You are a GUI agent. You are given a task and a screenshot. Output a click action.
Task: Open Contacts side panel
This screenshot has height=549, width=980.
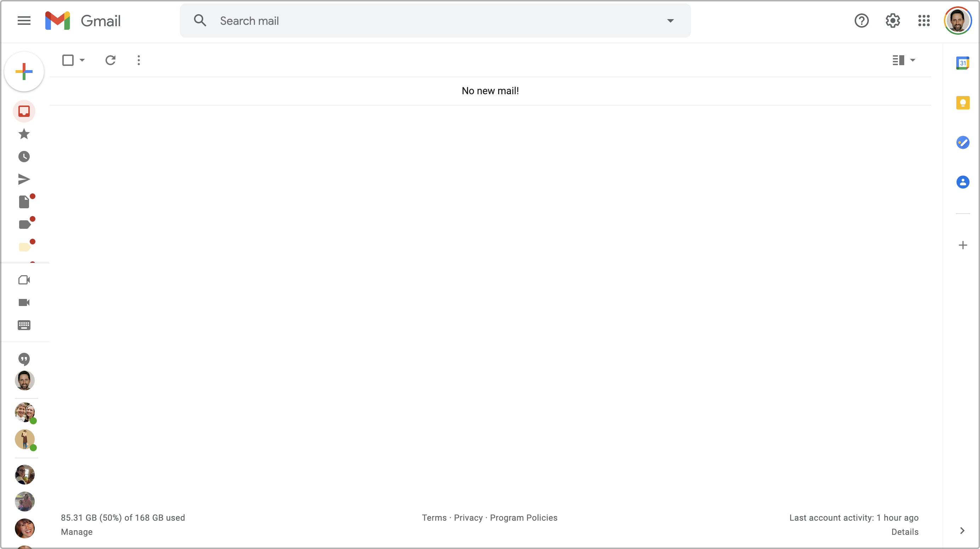tap(963, 182)
